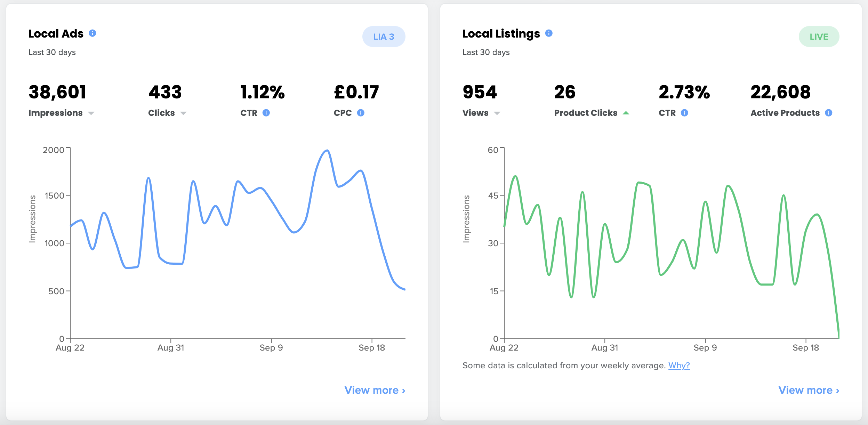
Task: Click CTR info icon in Local Listings
Action: 684,113
